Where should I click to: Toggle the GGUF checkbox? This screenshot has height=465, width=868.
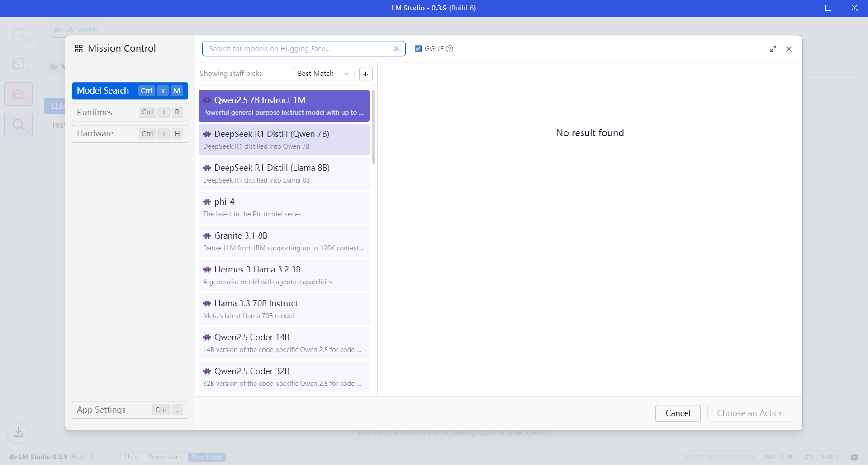pos(418,49)
